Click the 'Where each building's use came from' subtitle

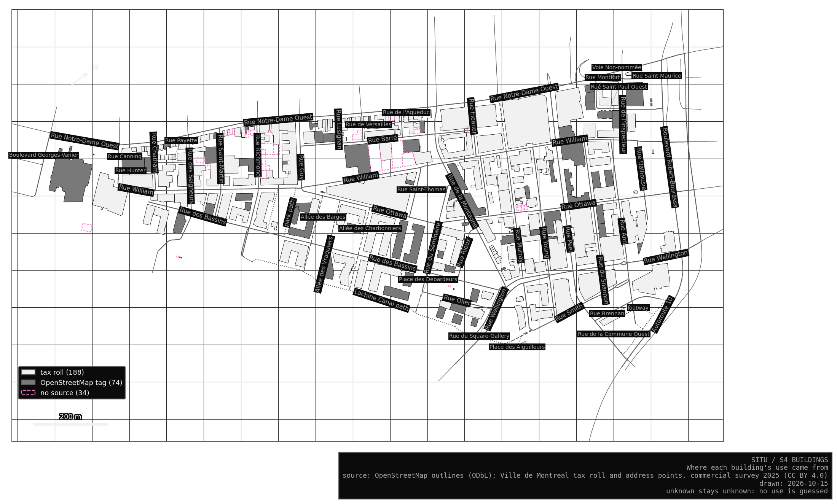(757, 468)
